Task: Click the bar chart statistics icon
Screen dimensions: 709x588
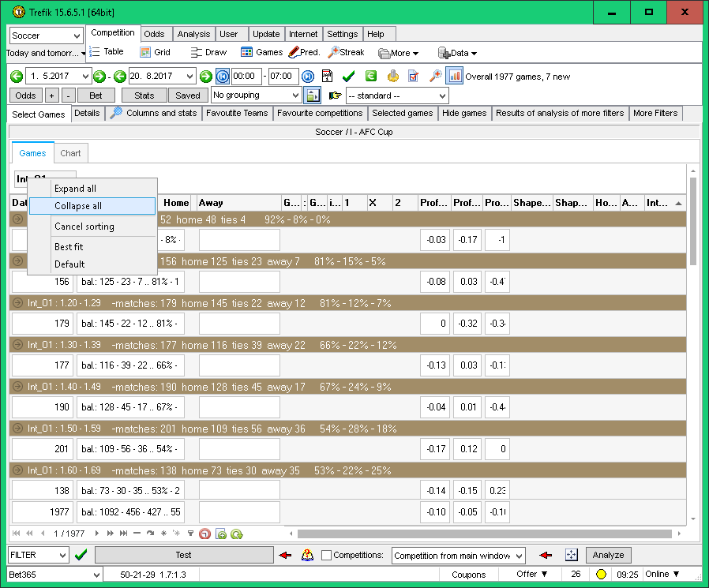Action: [x=455, y=76]
